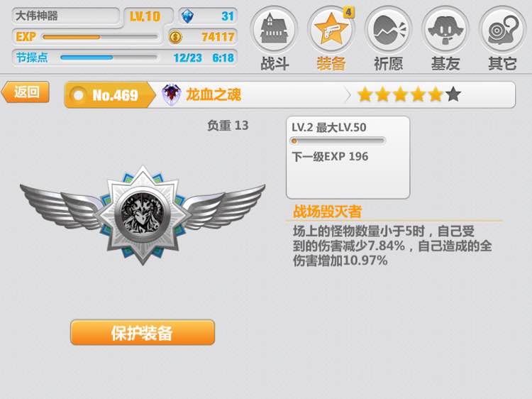This screenshot has width=532, height=399.
Task: Click the equipment level EXP bar
Action: point(338,141)
